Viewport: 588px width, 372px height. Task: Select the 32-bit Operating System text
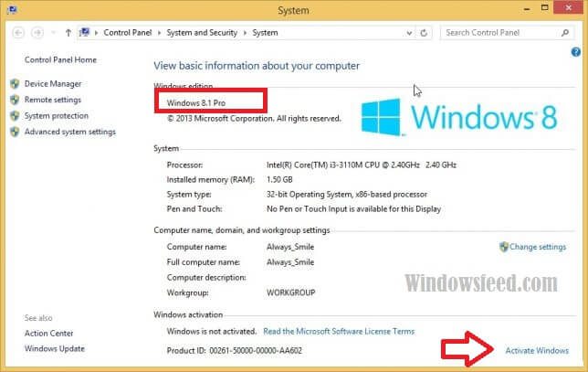tap(347, 195)
